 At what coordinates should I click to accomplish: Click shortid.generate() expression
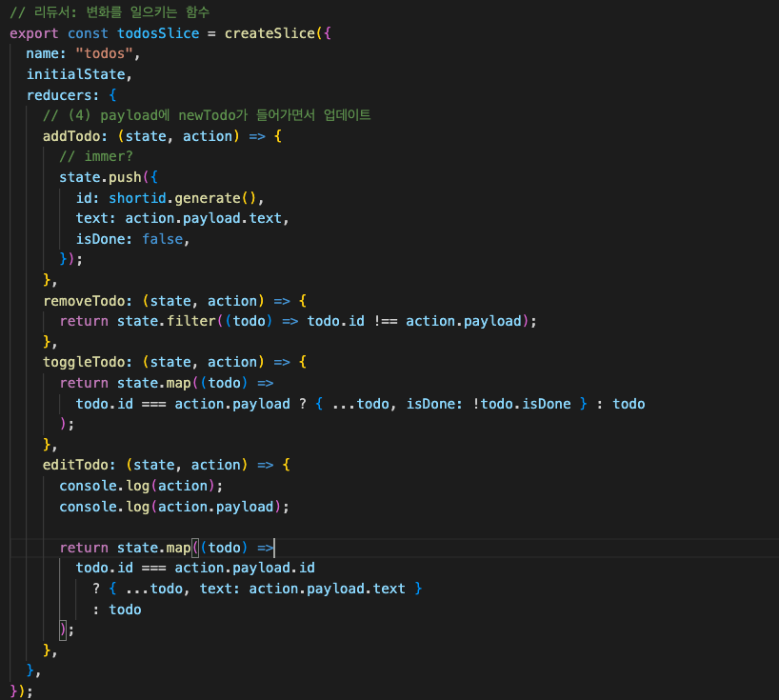[x=183, y=198]
